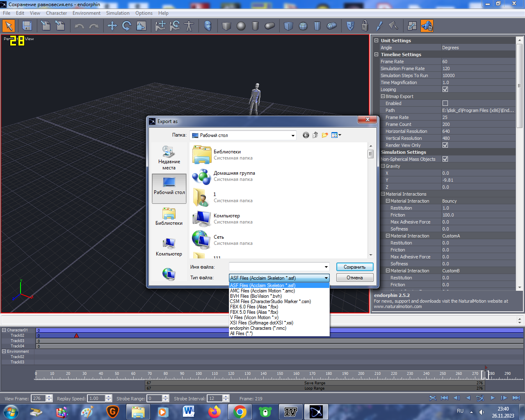Go up one folder level in dialog

(315, 135)
